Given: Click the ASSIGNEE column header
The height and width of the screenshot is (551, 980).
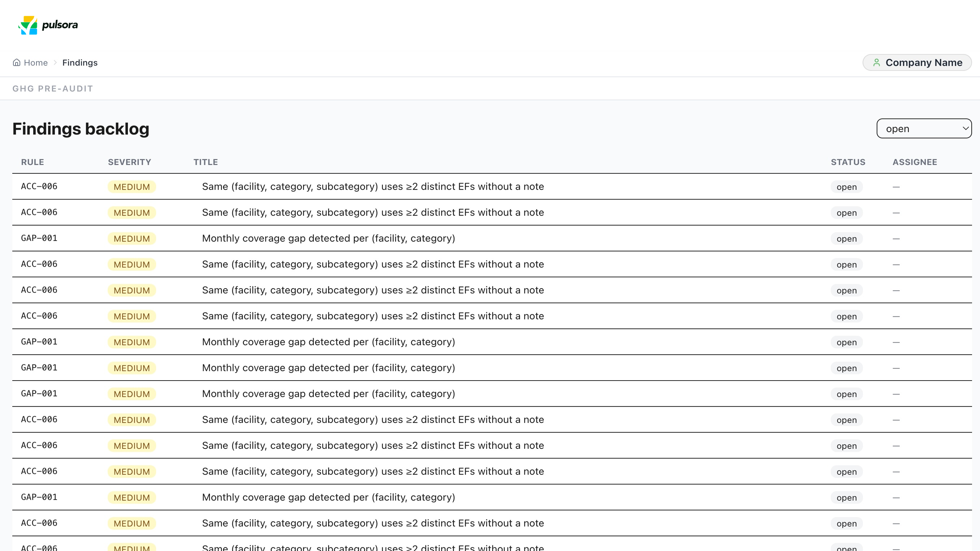Looking at the screenshot, I should pos(915,162).
